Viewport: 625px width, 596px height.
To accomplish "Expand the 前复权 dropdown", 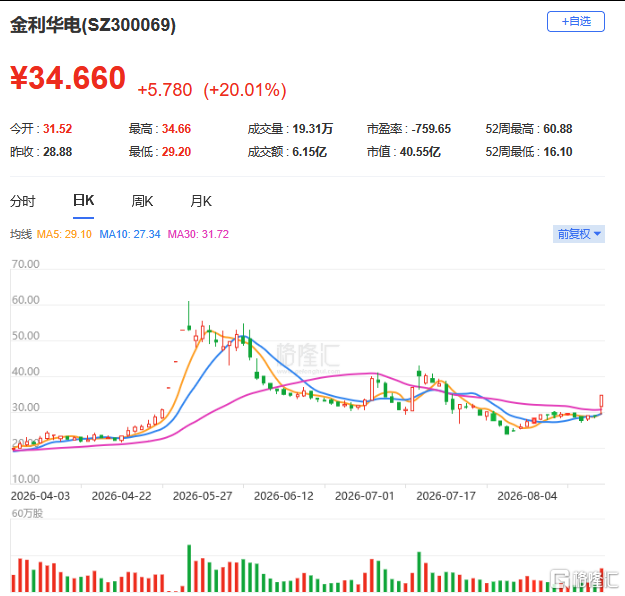I will [579, 234].
